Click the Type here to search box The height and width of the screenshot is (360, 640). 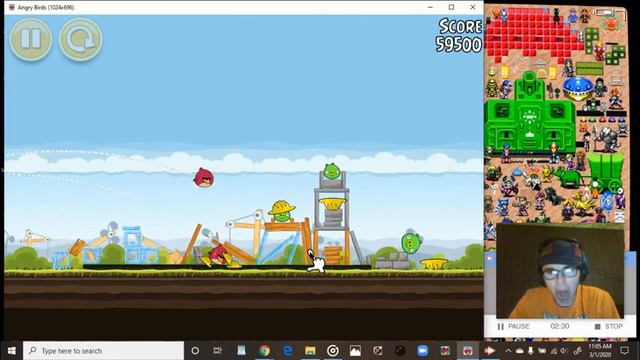point(103,351)
